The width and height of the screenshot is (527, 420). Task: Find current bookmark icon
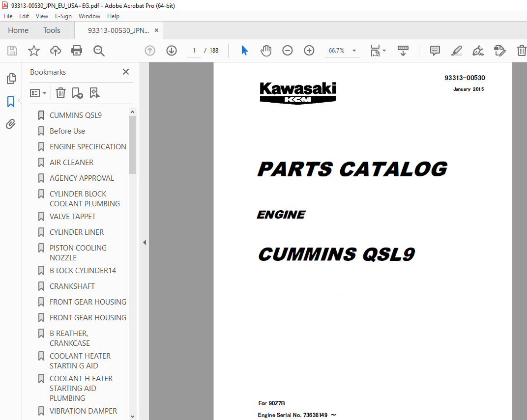[94, 93]
